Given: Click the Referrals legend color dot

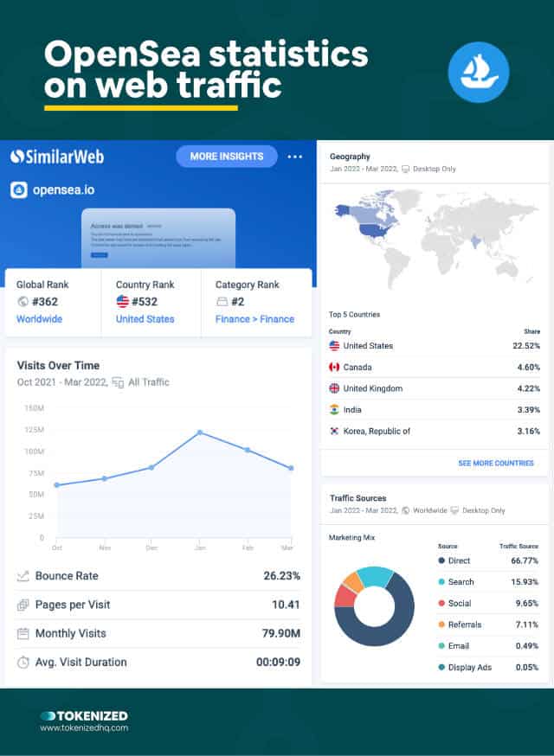Looking at the screenshot, I should 441,625.
